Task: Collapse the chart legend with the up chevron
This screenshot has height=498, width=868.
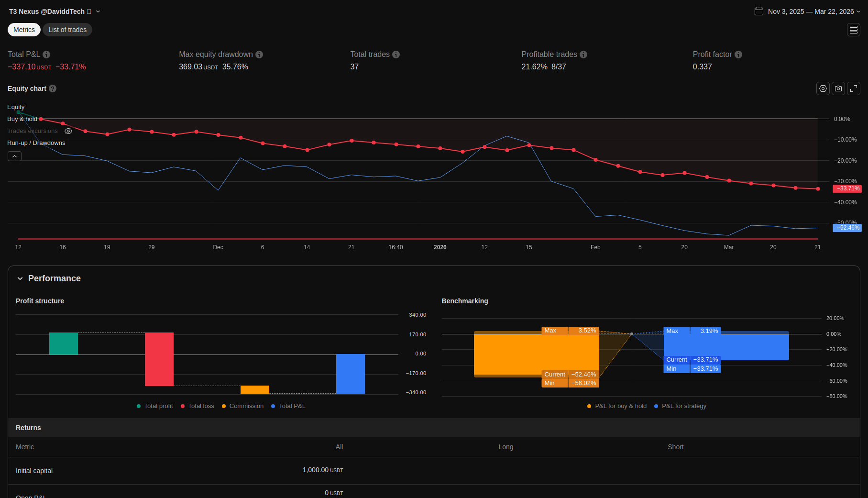Action: coord(14,156)
